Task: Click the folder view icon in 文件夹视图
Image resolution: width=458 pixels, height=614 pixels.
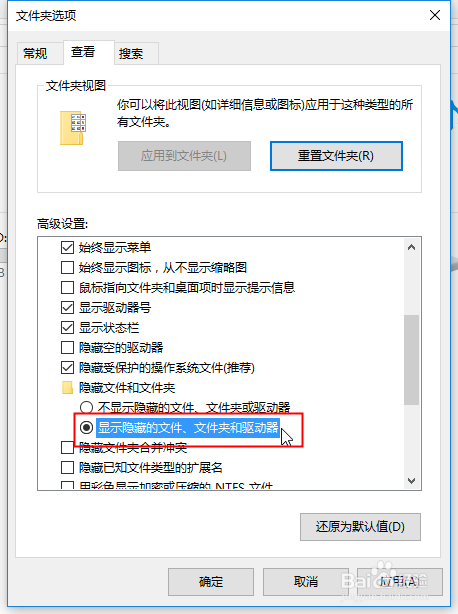Action: (73, 128)
